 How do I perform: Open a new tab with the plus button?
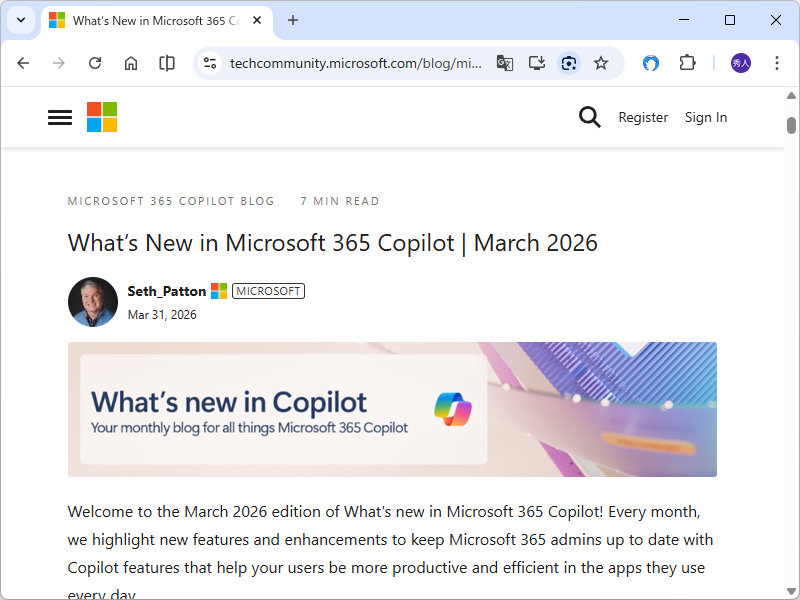tap(293, 20)
